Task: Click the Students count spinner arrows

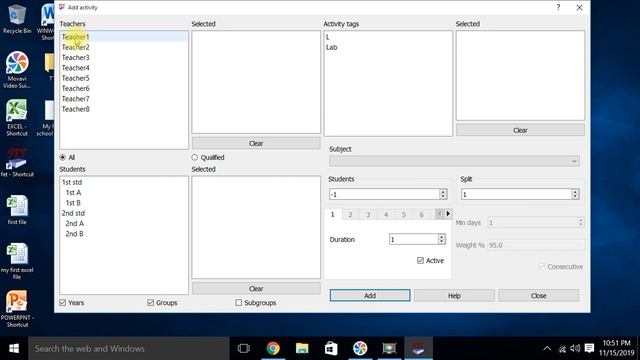Action: [443, 194]
